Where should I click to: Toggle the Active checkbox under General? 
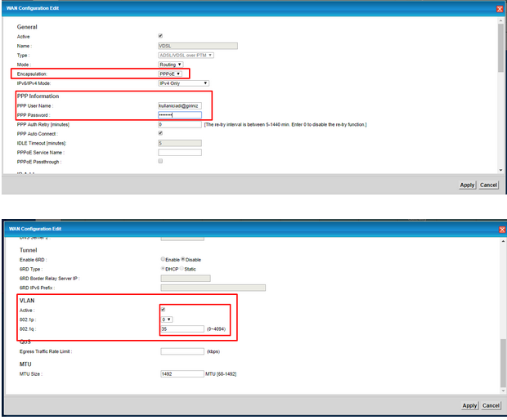160,36
